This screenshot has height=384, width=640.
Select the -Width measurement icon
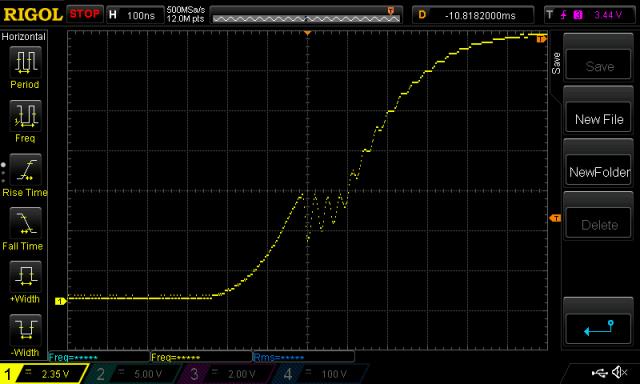coord(25,330)
